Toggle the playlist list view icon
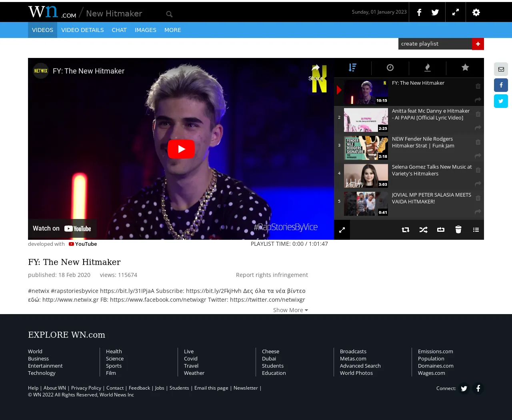 pyautogui.click(x=476, y=230)
